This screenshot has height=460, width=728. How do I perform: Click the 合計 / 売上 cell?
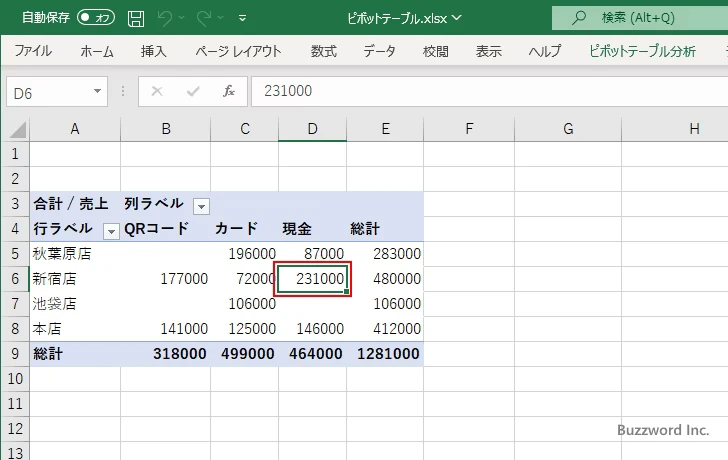[75, 204]
